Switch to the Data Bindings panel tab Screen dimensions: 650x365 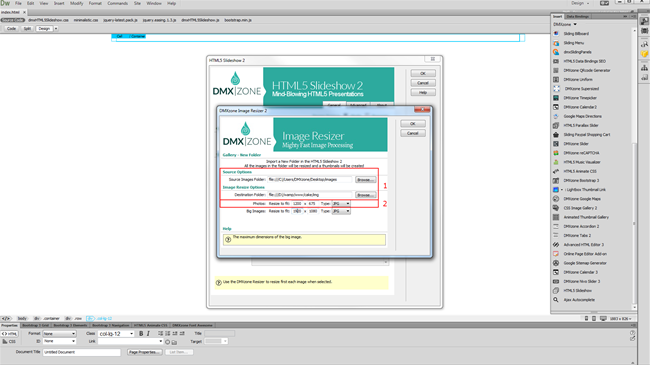[x=577, y=17]
